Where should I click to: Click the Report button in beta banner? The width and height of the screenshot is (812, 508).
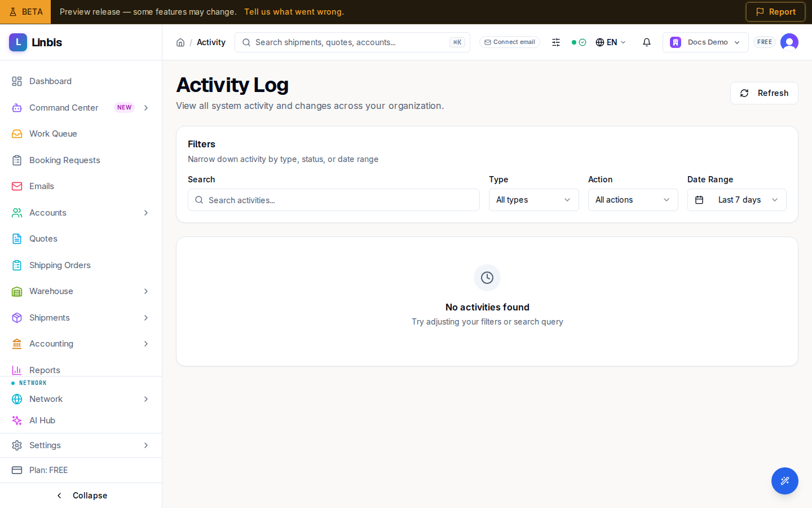775,12
